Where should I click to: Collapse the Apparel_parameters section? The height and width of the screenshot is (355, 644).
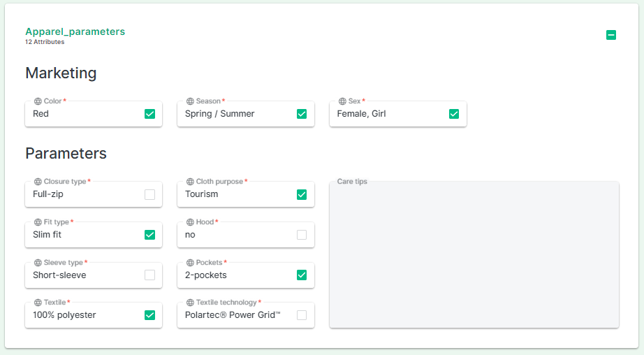(x=611, y=35)
